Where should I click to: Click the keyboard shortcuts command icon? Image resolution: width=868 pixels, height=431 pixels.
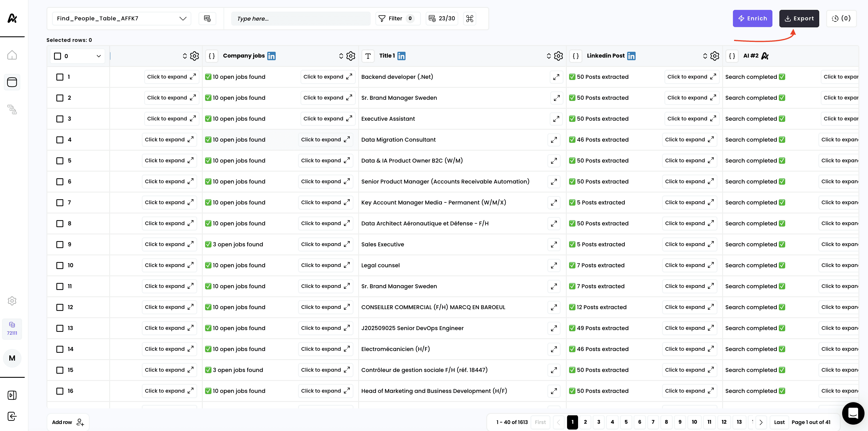pos(470,19)
